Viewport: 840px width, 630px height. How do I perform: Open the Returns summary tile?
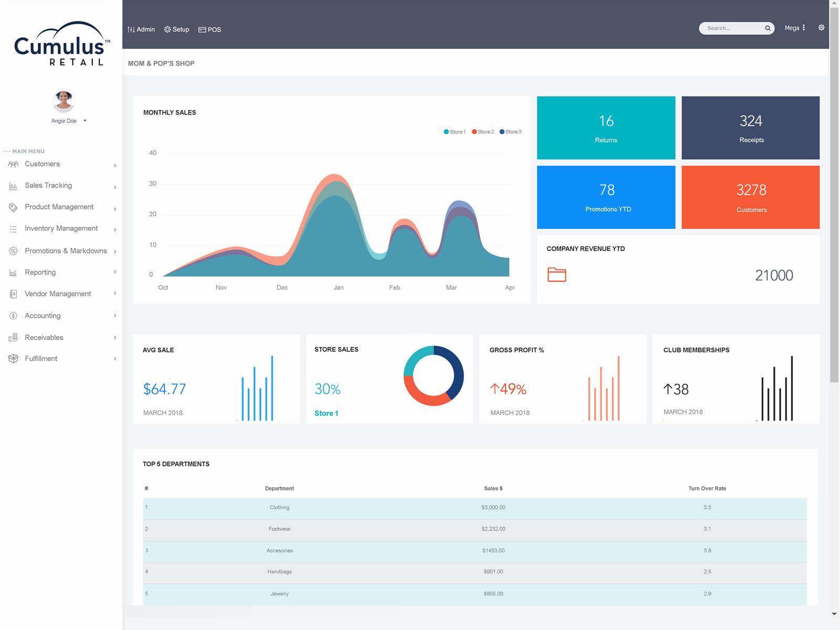pos(606,128)
